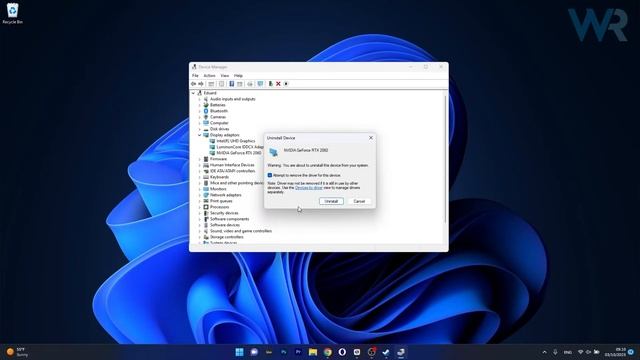Close the Uninstall Device dialog
This screenshot has height=360, width=640.
[371, 138]
